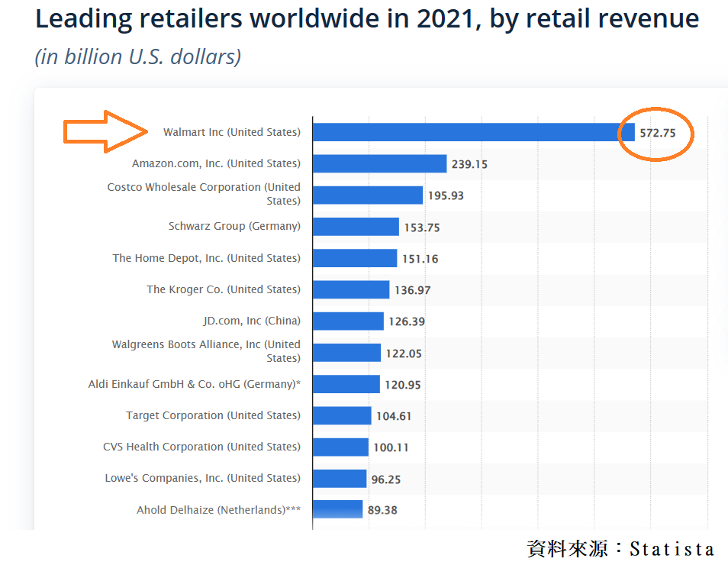Click the 'Walmart Inc (United States)' label
728x565 pixels.
232,132
